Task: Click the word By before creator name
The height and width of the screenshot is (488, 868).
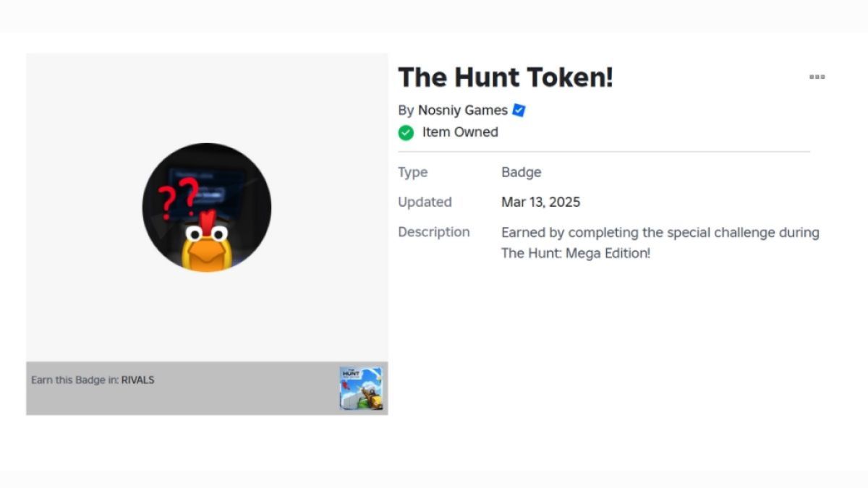Action: click(x=405, y=111)
